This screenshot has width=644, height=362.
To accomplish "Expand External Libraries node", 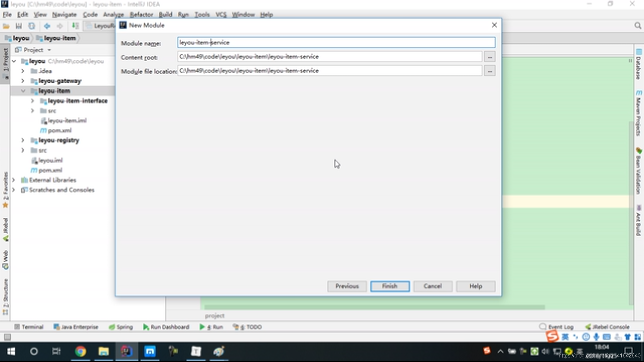I will tap(14, 180).
